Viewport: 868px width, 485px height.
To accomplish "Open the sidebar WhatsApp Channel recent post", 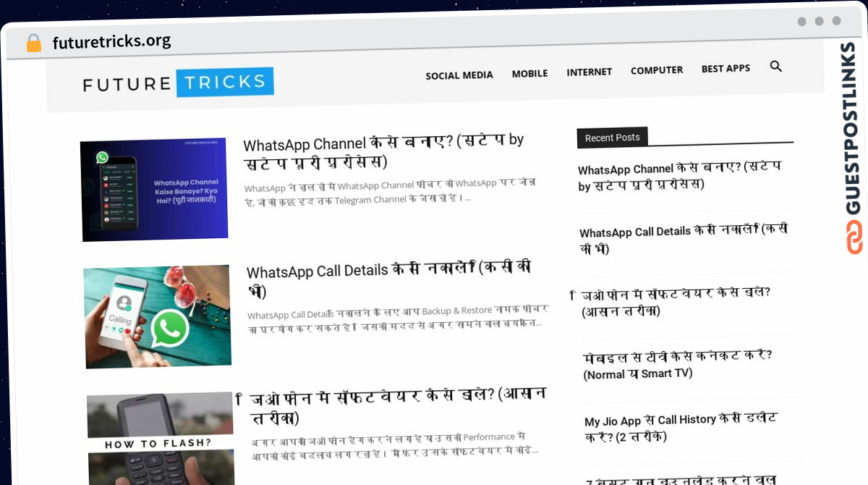I will 679,176.
